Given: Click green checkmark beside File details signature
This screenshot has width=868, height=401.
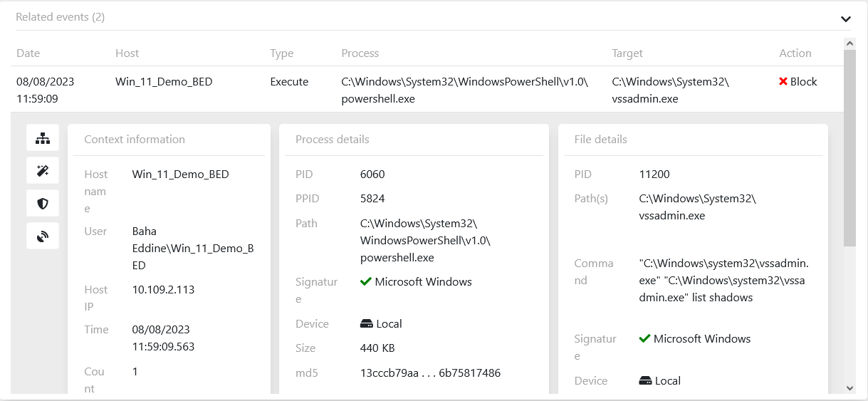Looking at the screenshot, I should coord(644,338).
